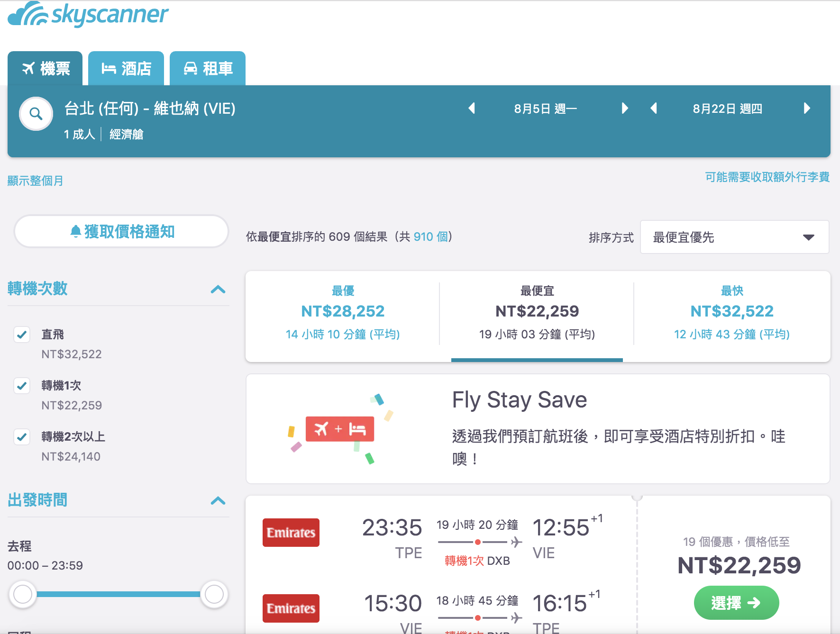Click the left outbound time slider handle

(x=23, y=594)
